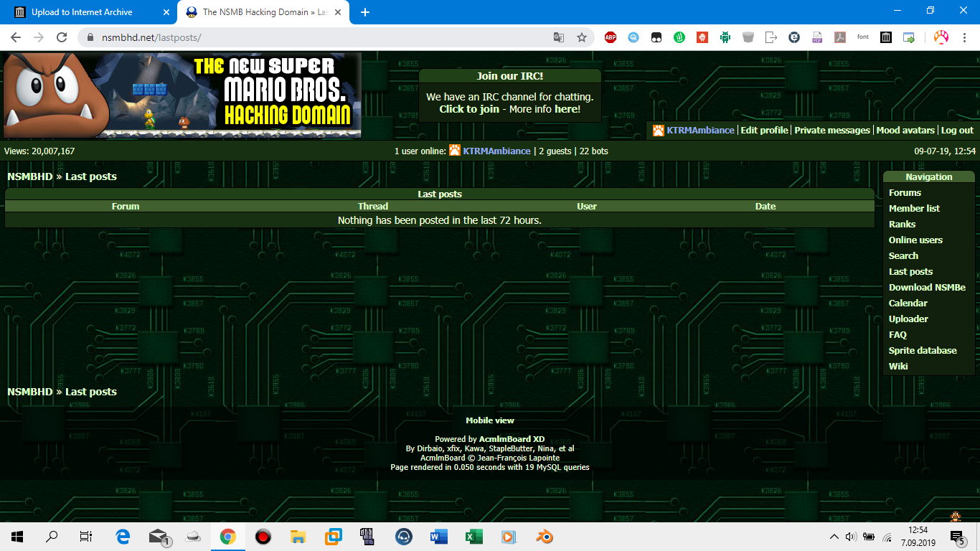Click the Goomba site banner image

pyautogui.click(x=182, y=95)
